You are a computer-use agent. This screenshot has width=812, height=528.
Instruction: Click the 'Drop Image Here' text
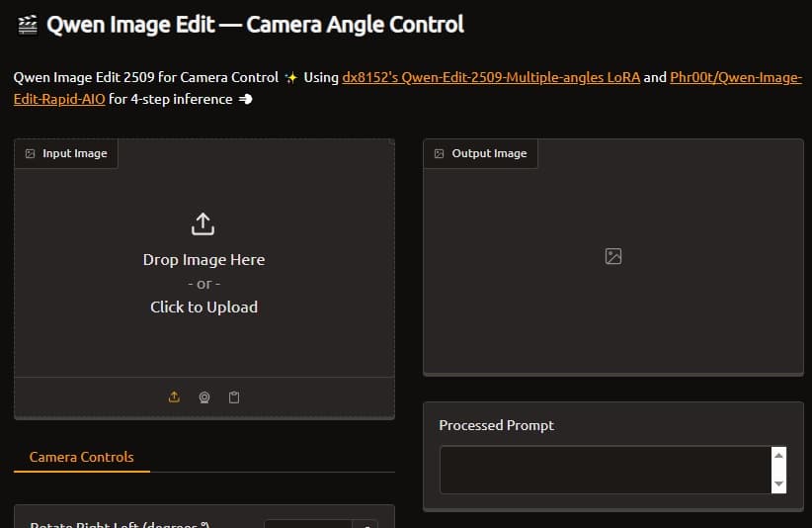click(203, 260)
